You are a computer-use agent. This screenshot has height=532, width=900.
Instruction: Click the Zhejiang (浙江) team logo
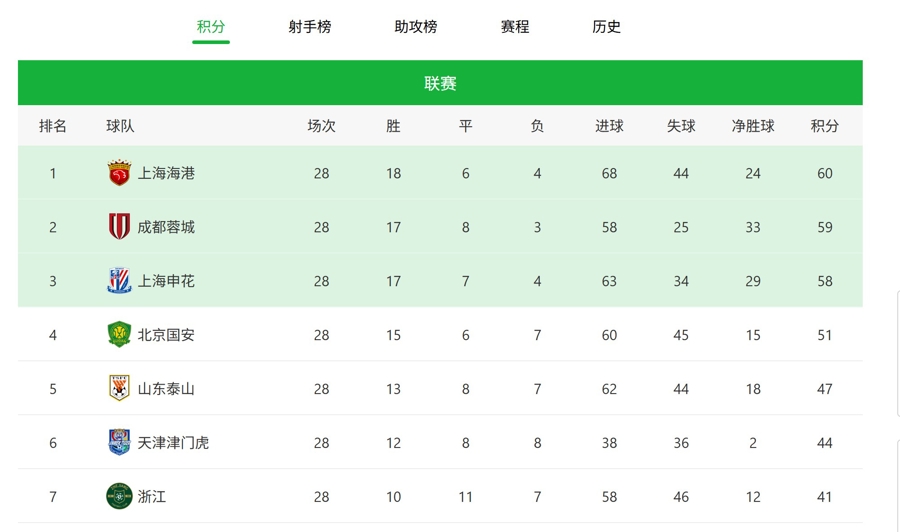119,496
